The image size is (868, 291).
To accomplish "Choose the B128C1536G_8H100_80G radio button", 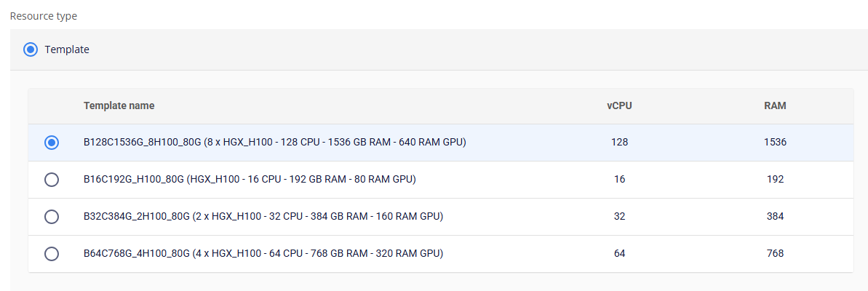I will [52, 143].
